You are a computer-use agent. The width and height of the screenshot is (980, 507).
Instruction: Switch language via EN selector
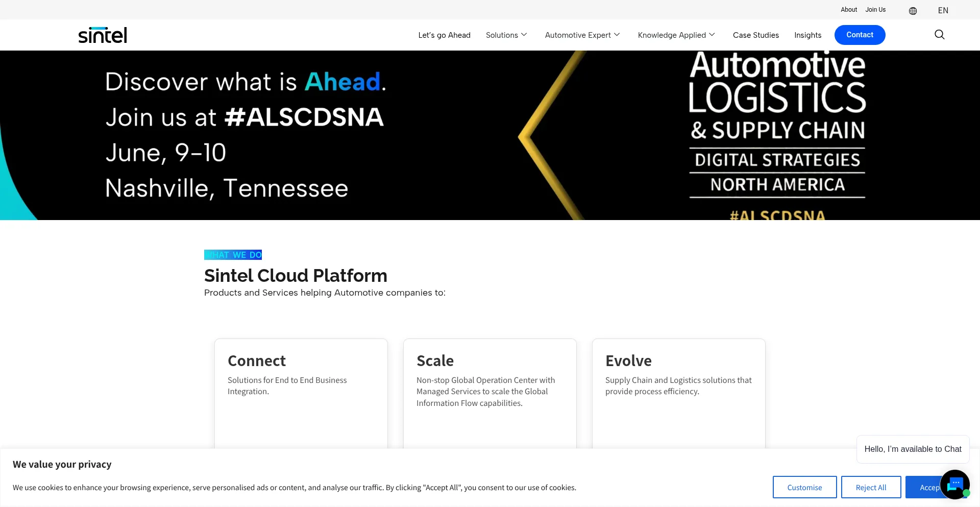(943, 11)
